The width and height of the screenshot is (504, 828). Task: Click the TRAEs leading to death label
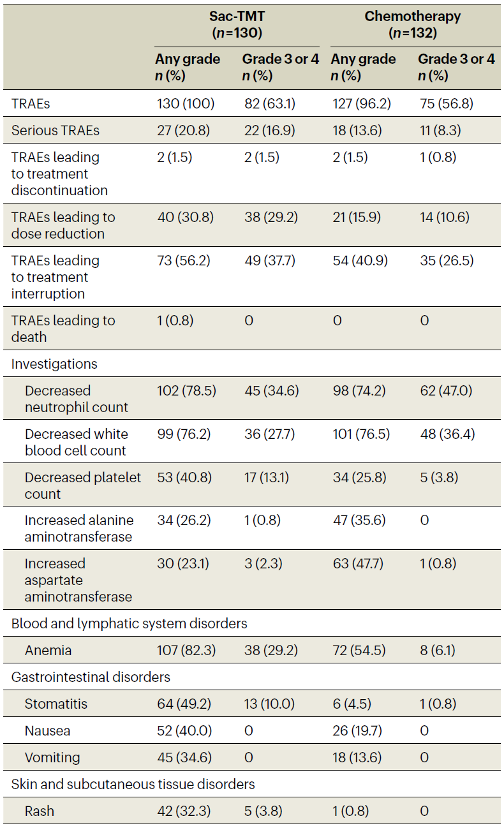pos(63,329)
